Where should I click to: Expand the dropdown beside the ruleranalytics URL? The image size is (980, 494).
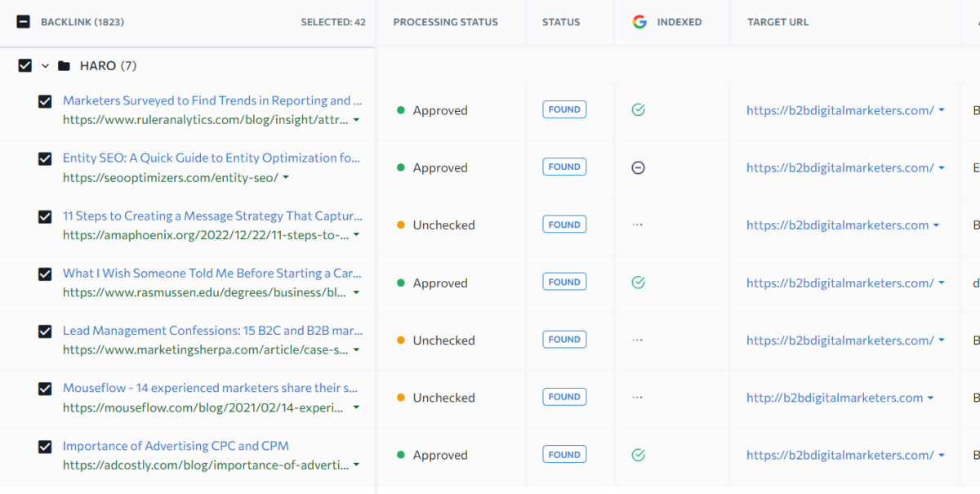coord(357,120)
